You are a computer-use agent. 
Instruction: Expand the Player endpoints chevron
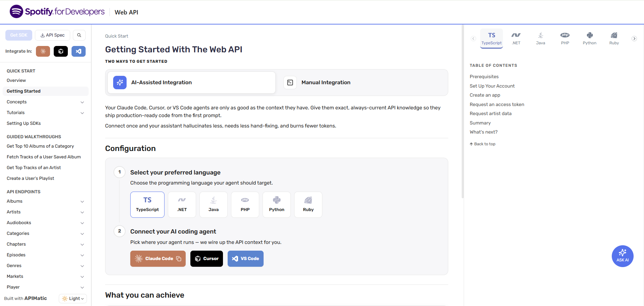(82, 288)
